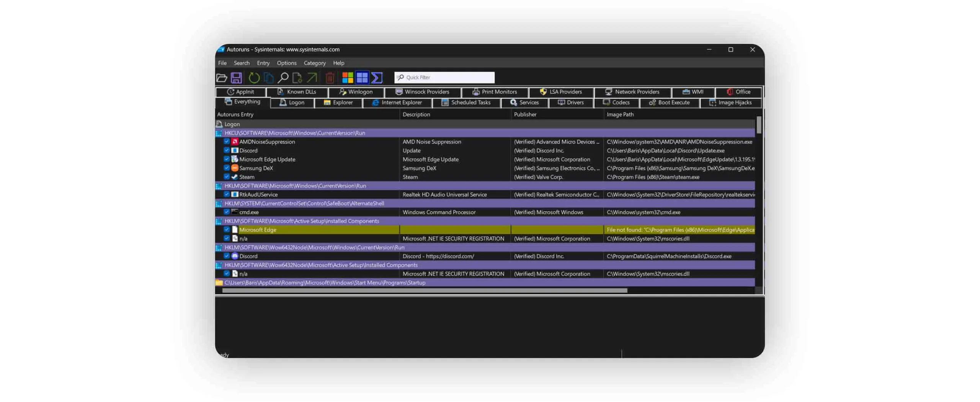
Task: Click the purple Save floppy disk icon
Action: coord(236,78)
